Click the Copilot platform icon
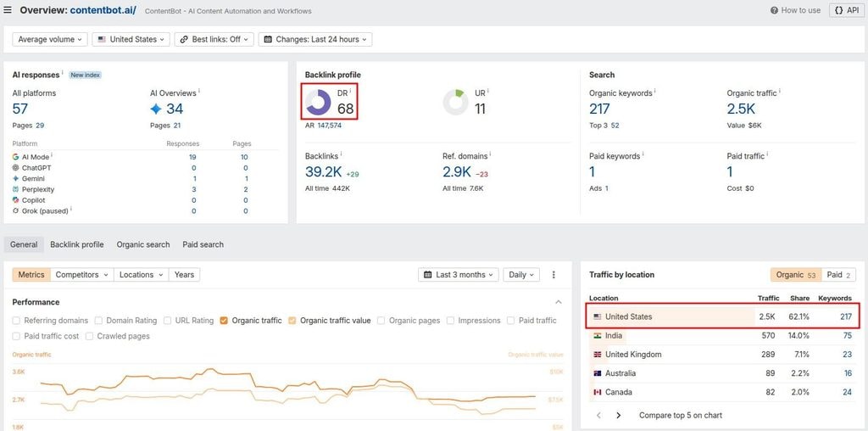Screen dimensions: 868x431 coord(15,200)
